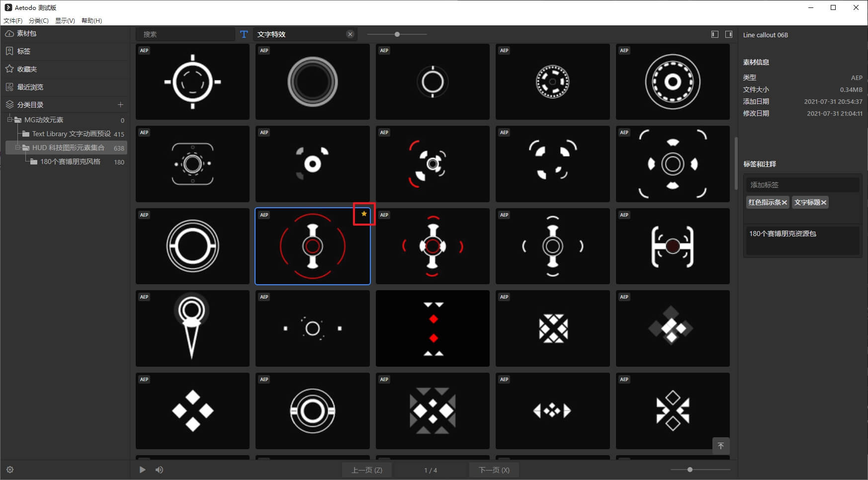Click the 文字特效 filter label
Screen dimensions: 868x480
tap(271, 34)
